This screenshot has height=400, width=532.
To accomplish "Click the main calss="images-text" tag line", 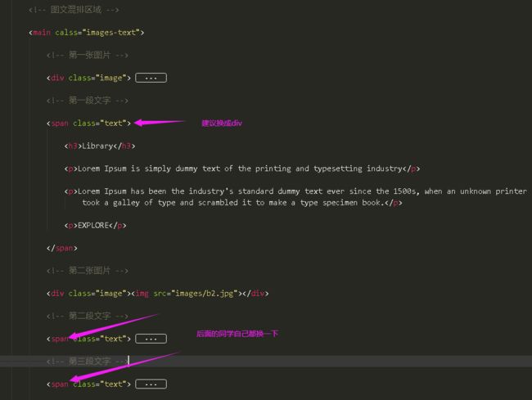I will coord(87,33).
